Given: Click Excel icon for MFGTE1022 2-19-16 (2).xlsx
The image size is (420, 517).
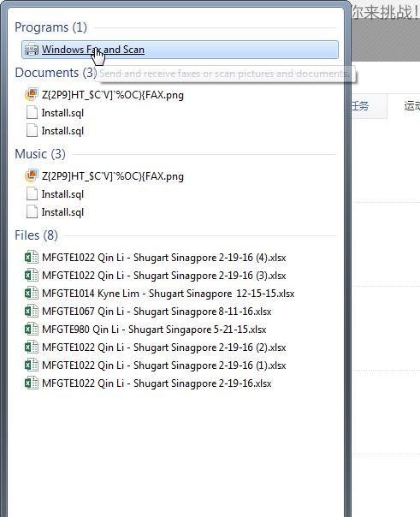Looking at the screenshot, I should point(32,348).
